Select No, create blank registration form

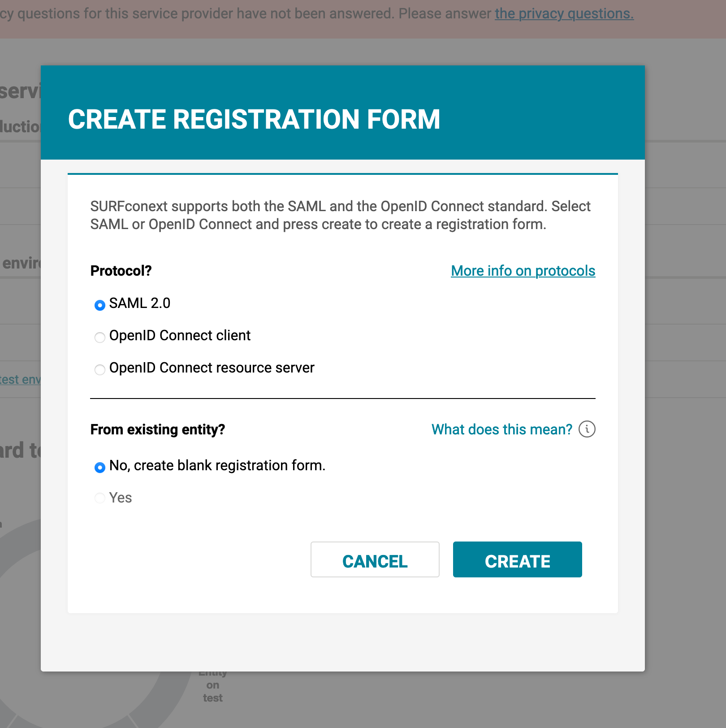tap(100, 467)
